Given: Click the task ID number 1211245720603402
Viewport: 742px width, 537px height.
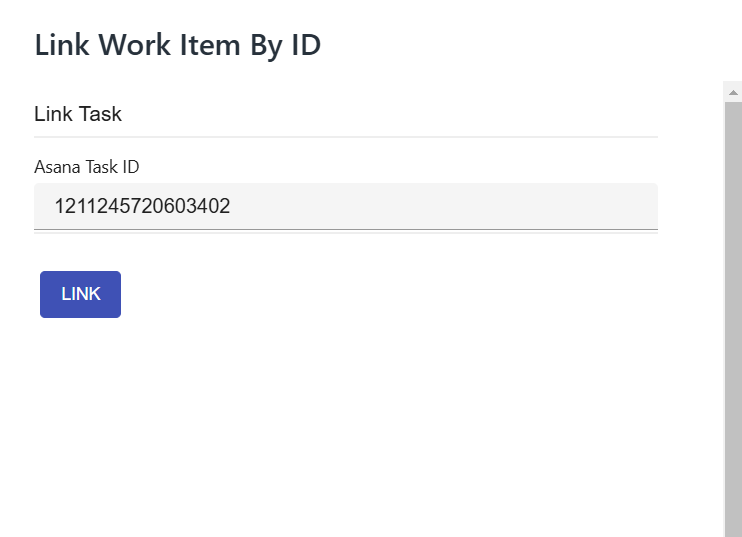Looking at the screenshot, I should (142, 207).
